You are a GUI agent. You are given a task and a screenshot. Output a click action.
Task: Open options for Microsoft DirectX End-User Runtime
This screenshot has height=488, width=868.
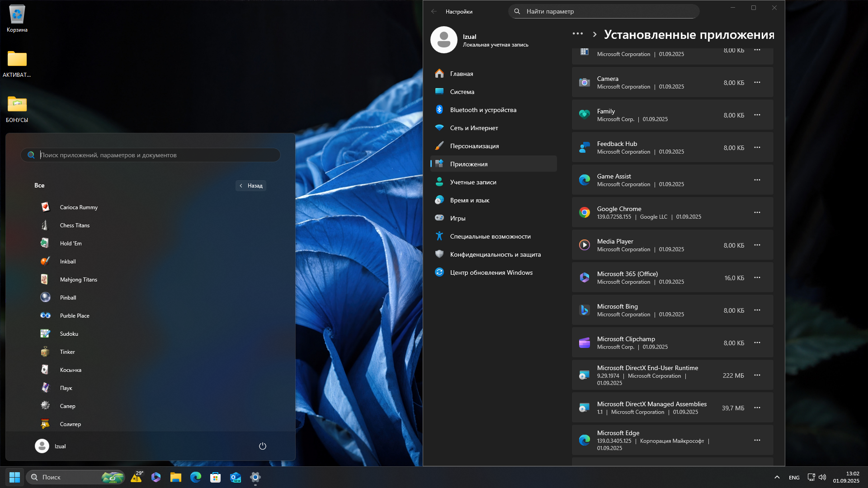click(x=757, y=375)
